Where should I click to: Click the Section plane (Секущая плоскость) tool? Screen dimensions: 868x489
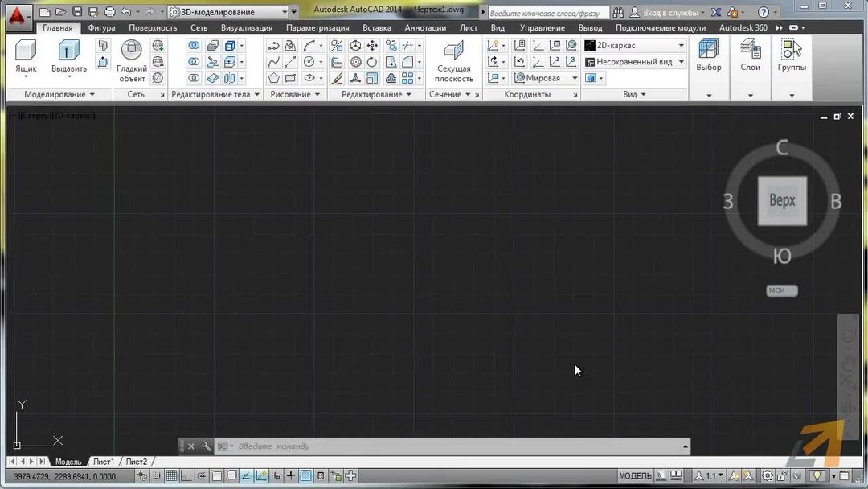[454, 61]
